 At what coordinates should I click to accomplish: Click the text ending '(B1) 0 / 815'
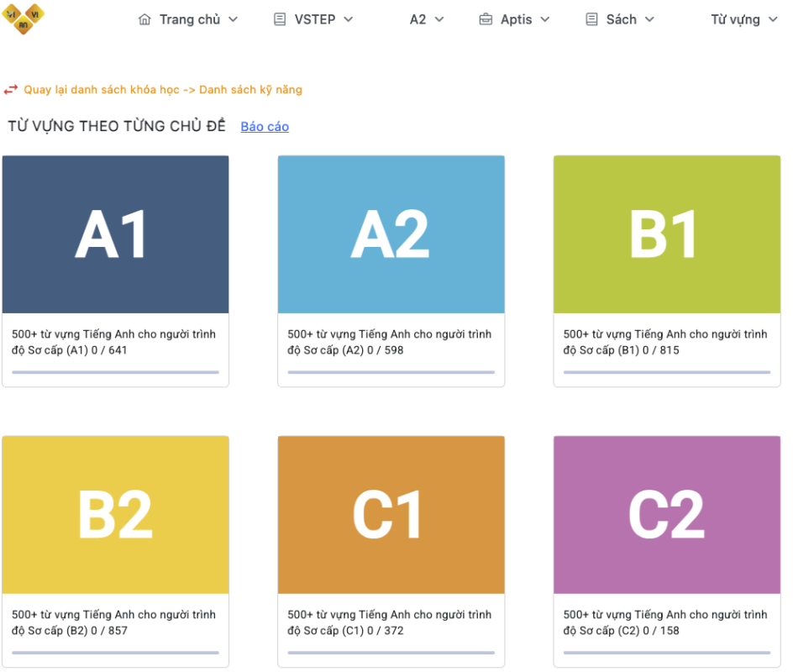click(665, 343)
